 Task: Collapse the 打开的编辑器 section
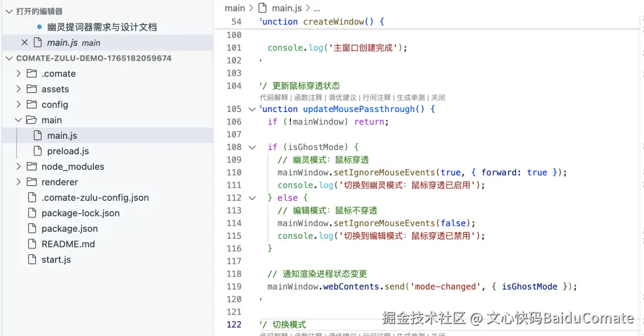point(8,11)
